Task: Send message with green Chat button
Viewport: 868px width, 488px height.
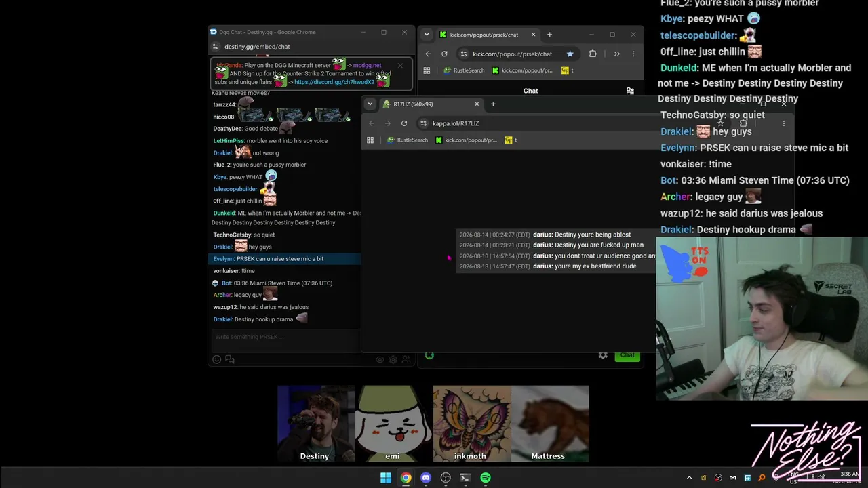Action: (x=627, y=354)
